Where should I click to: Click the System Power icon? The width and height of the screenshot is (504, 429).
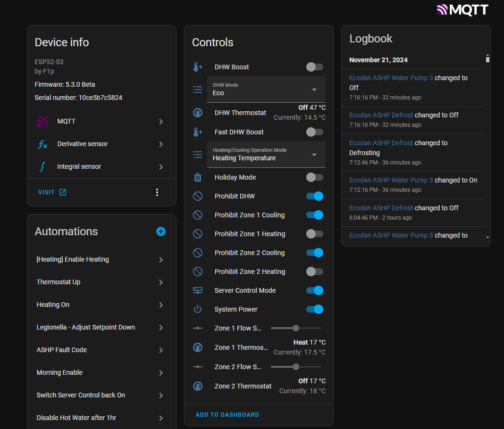tap(198, 309)
